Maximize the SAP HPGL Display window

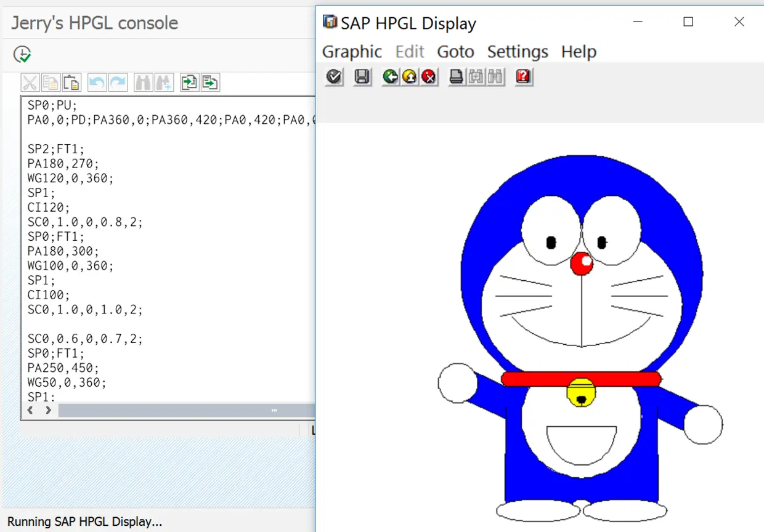click(688, 22)
